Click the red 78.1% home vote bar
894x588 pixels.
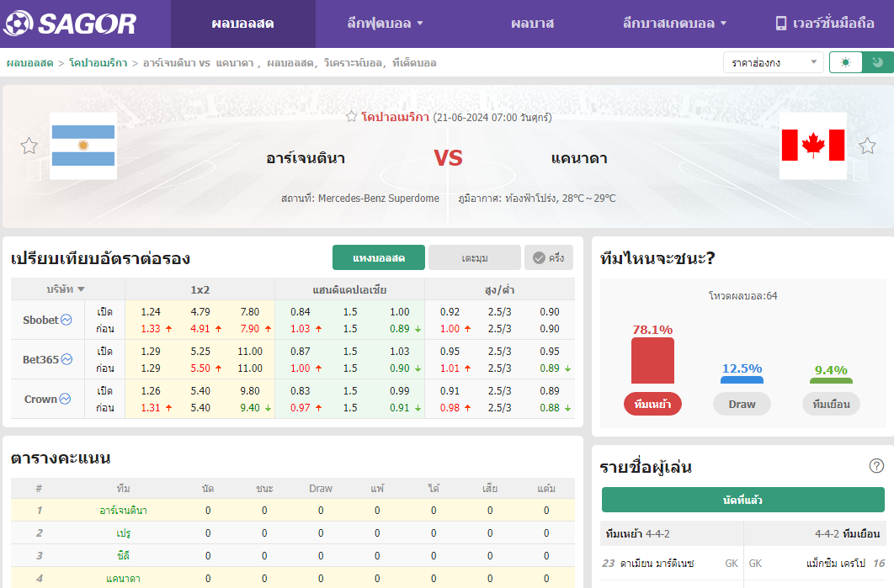click(653, 360)
